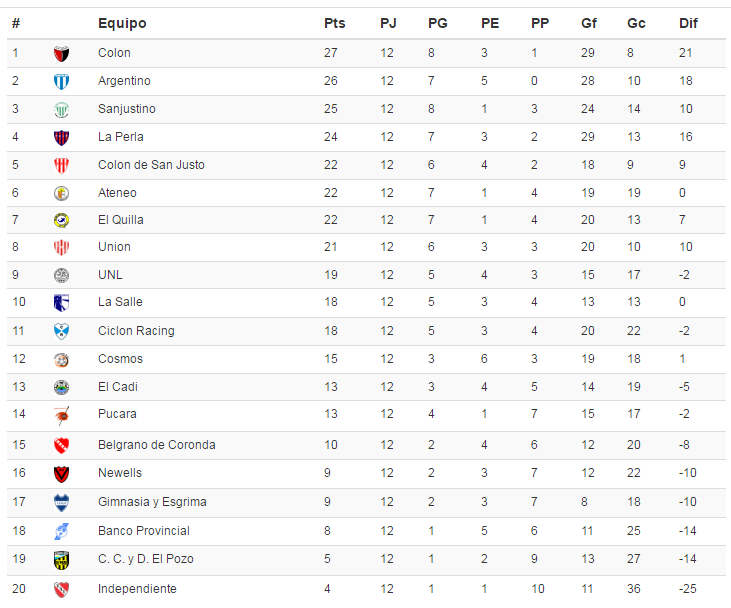Screen dimensions: 731x608
Task: Open the Colon de San Justo team name
Action: tap(151, 165)
